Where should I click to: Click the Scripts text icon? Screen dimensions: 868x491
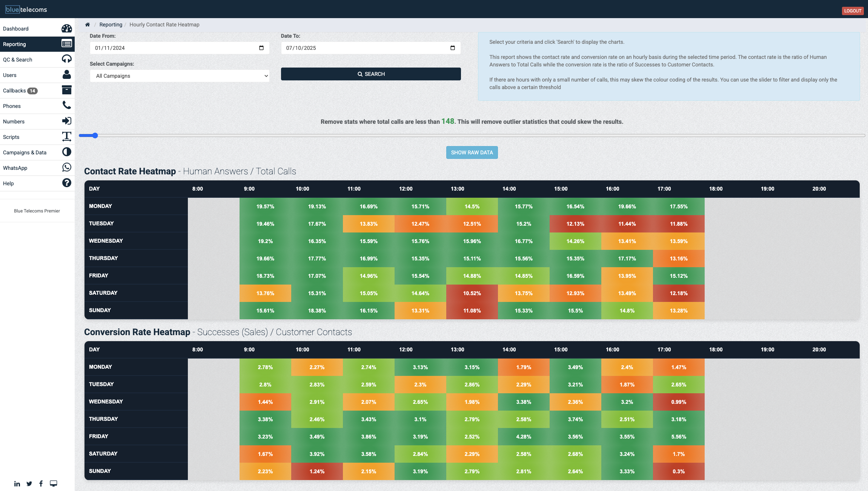tap(67, 137)
